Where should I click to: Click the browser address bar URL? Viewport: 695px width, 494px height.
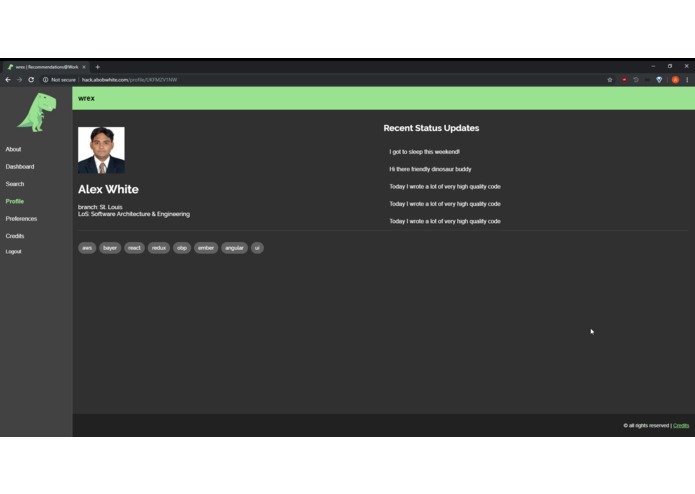129,80
